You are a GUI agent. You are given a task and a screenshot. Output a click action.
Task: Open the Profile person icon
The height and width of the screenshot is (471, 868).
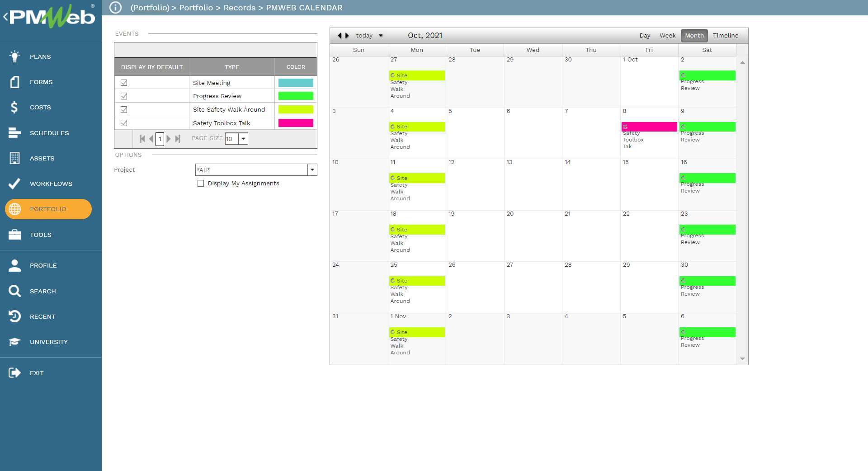pos(14,265)
